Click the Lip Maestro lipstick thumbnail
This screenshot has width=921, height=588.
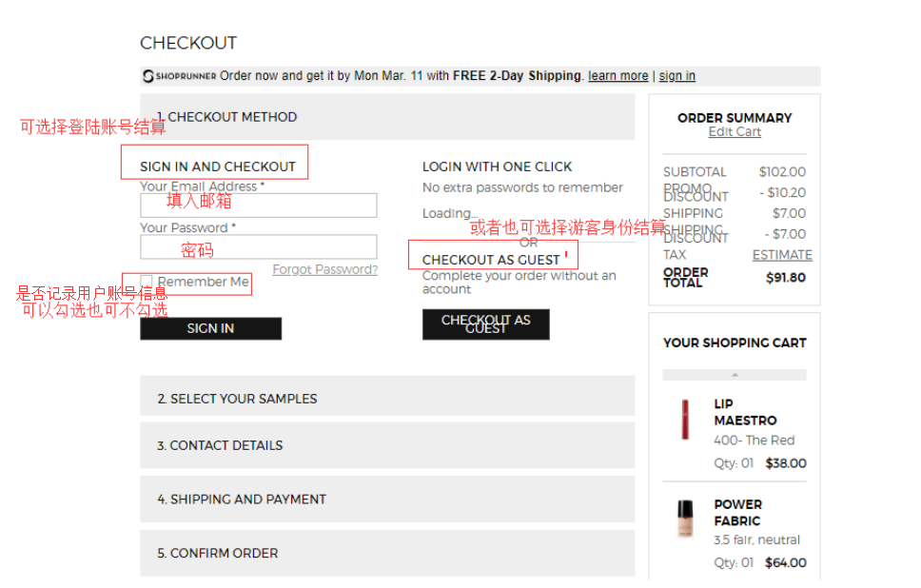pos(683,420)
